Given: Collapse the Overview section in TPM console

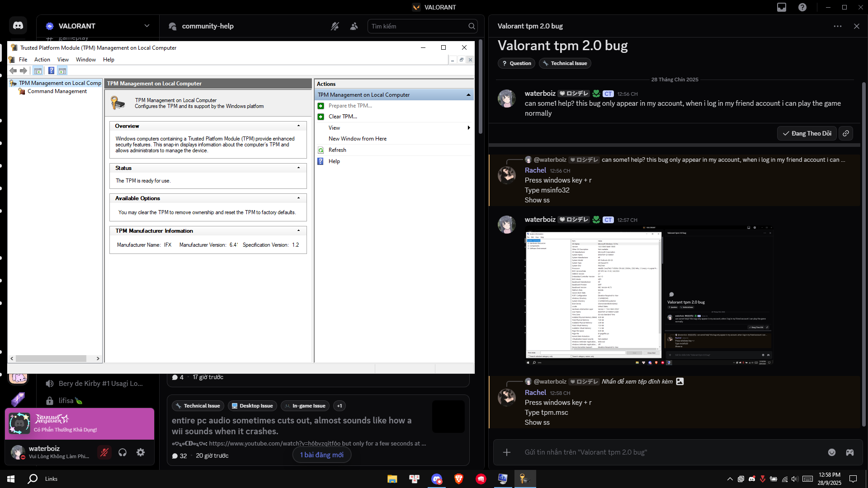Looking at the screenshot, I should tap(298, 126).
